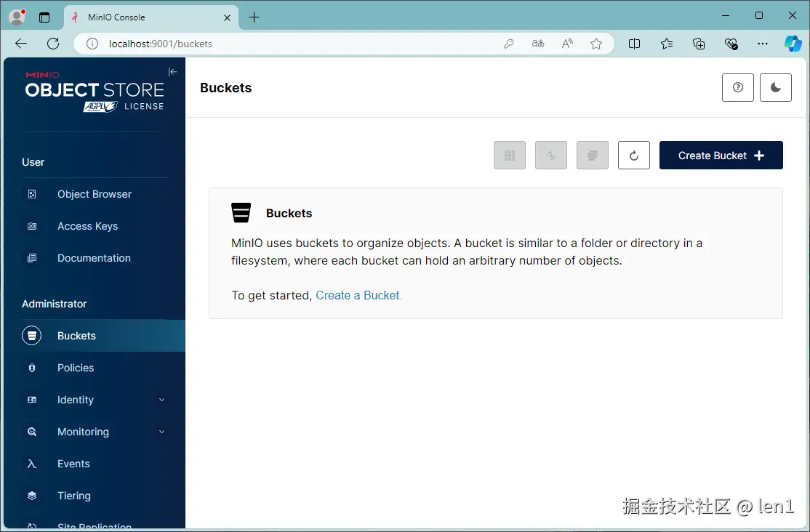Viewport: 810px width, 532px height.
Task: Select Buckets in the Administrator menu
Action: 95,336
